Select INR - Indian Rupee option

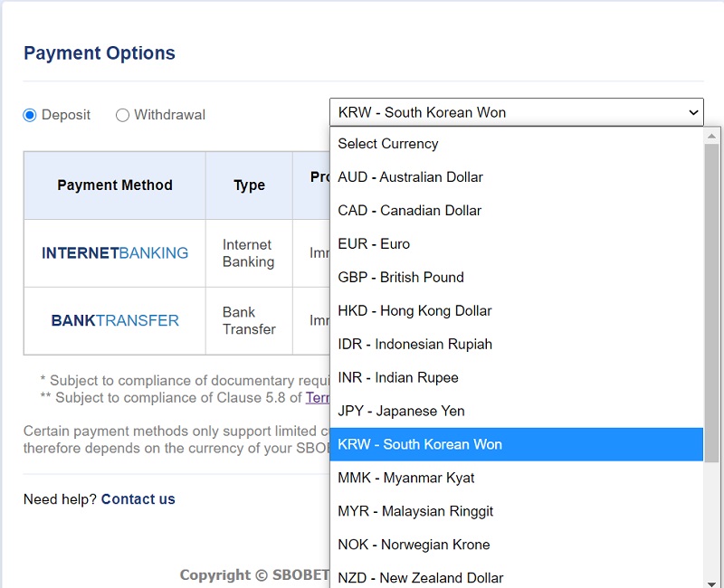coord(516,377)
